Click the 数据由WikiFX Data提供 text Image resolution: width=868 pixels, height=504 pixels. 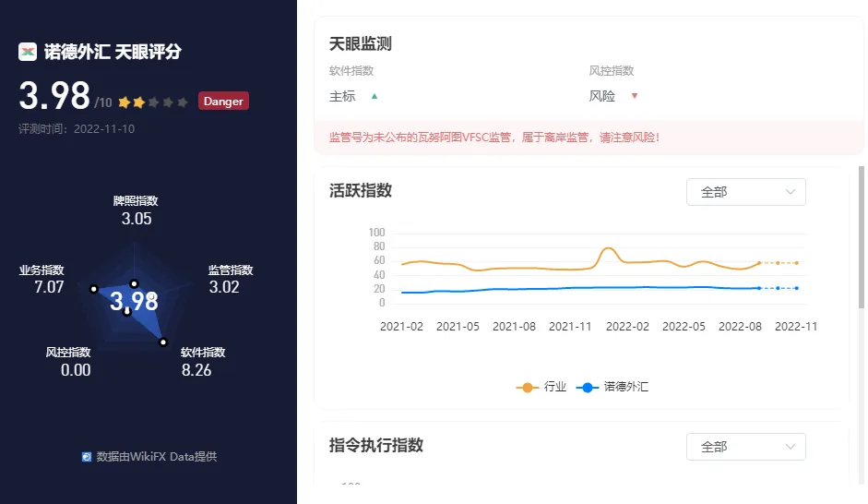click(x=157, y=457)
